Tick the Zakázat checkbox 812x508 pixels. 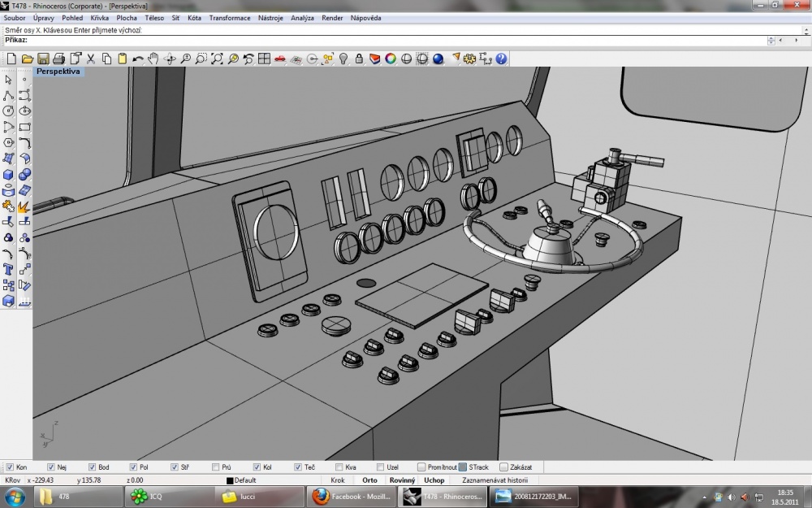click(504, 467)
